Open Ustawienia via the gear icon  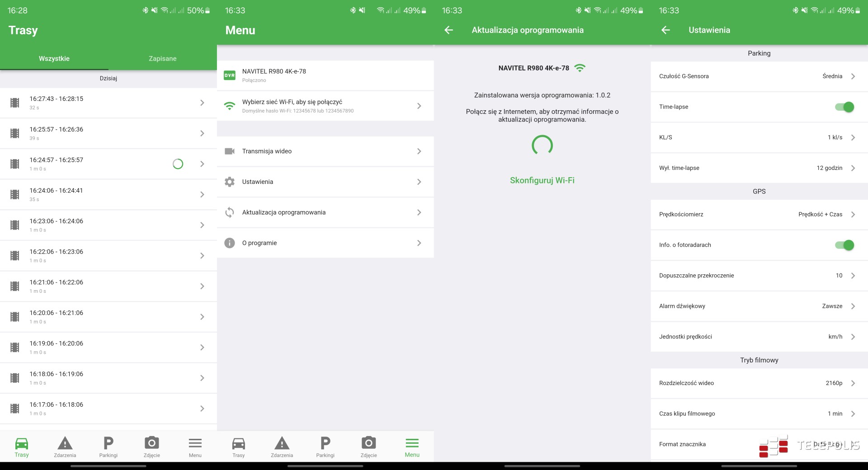pyautogui.click(x=230, y=182)
